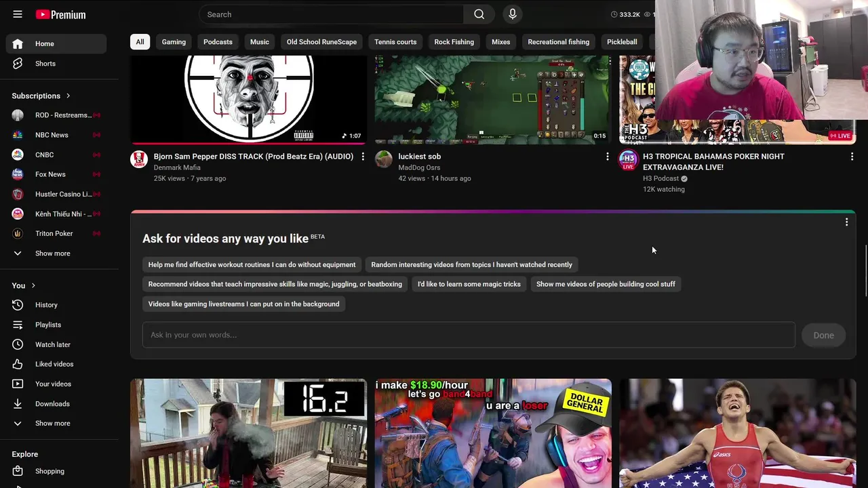Open History in the sidebar
This screenshot has height=488, width=868.
56,305
